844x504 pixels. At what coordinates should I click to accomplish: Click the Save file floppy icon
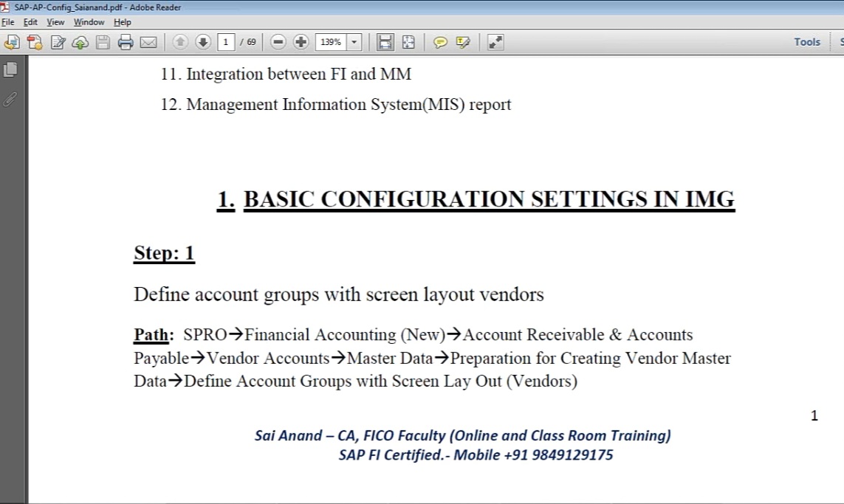click(103, 42)
